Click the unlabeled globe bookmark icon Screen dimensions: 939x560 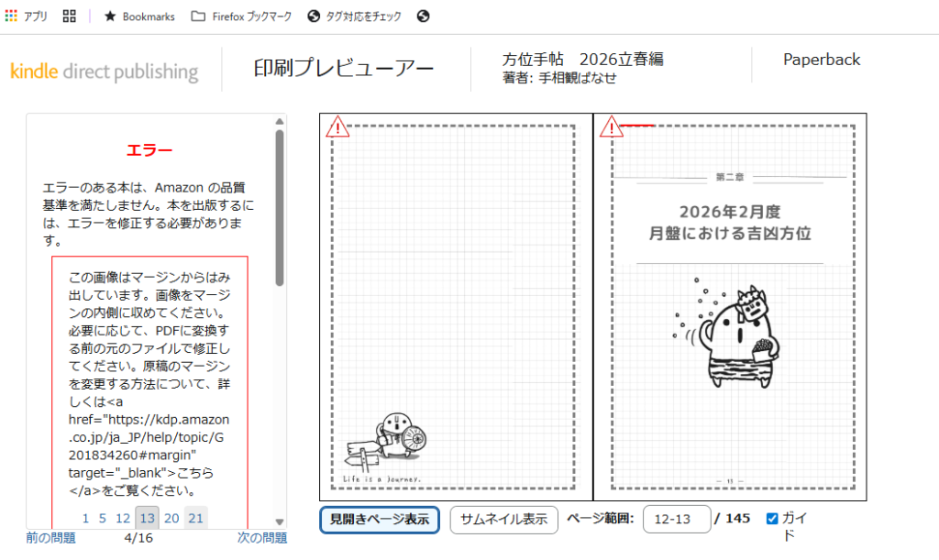(423, 16)
